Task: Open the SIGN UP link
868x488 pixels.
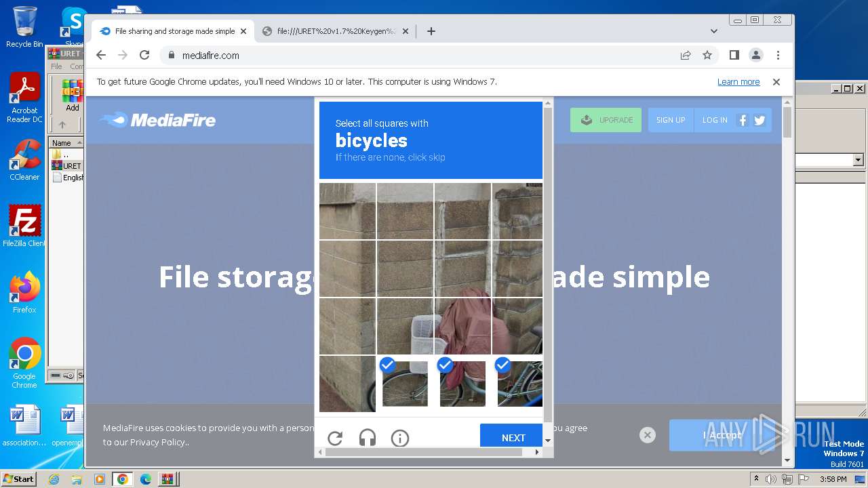Action: point(671,120)
